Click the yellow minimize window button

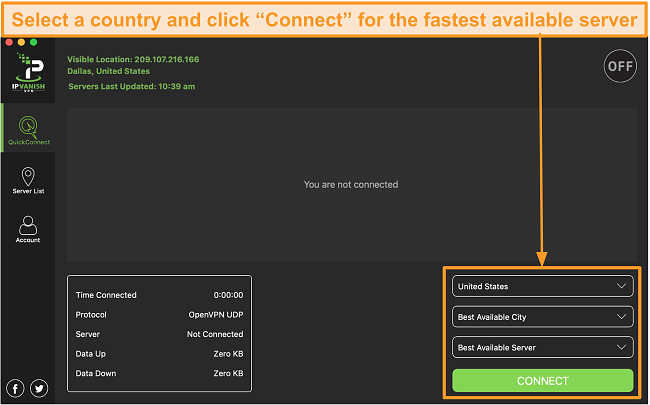22,42
